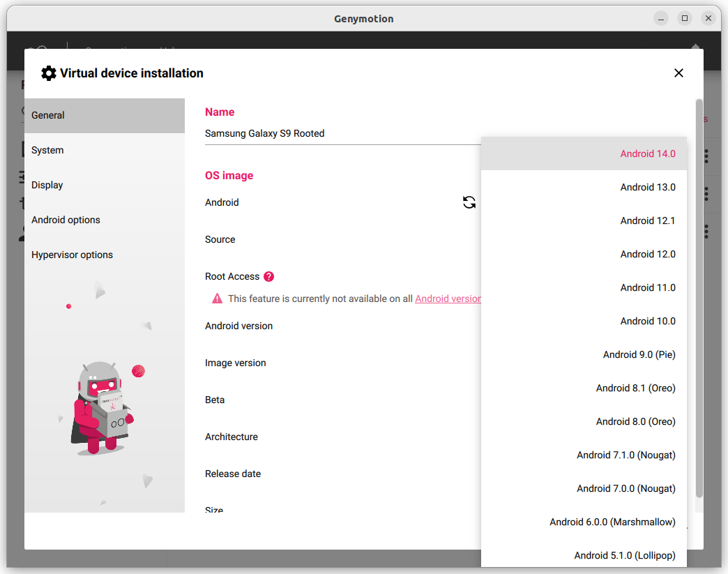Select Android 6.0.0 (Marshmallow)
This screenshot has height=574, width=728.
click(612, 522)
